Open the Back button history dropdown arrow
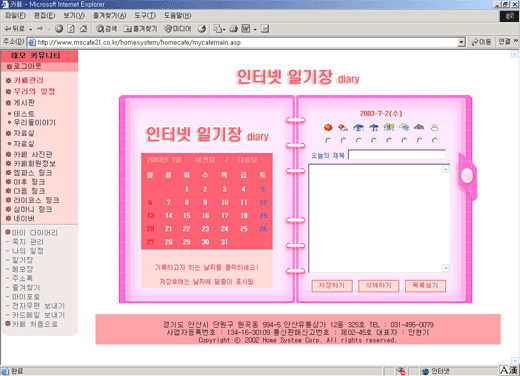 tap(31, 29)
